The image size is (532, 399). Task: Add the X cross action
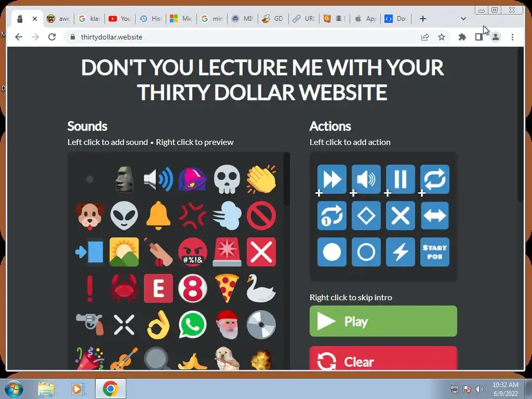[401, 216]
